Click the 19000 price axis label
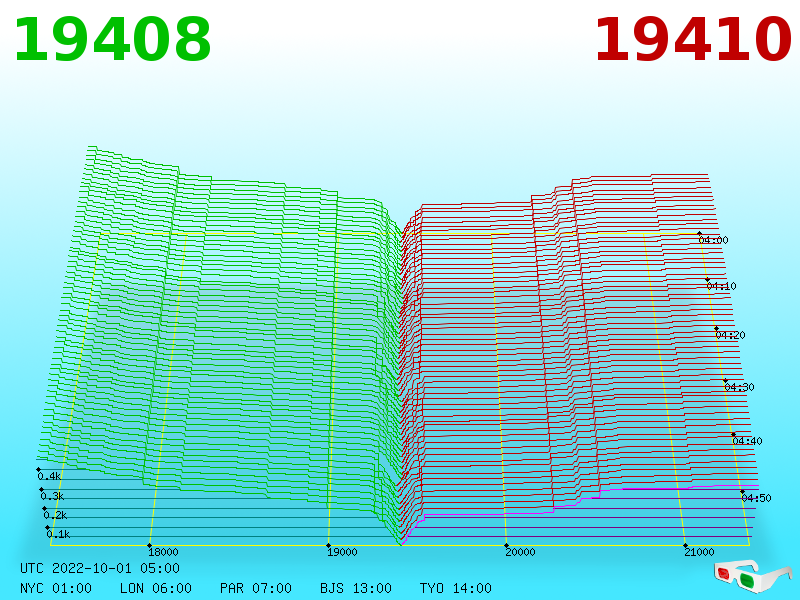 click(342, 552)
